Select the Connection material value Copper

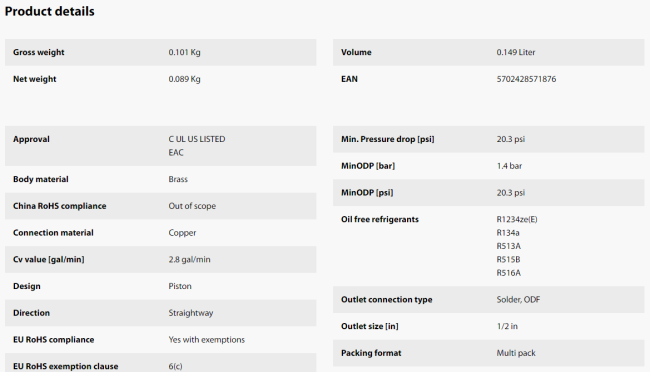pos(182,233)
